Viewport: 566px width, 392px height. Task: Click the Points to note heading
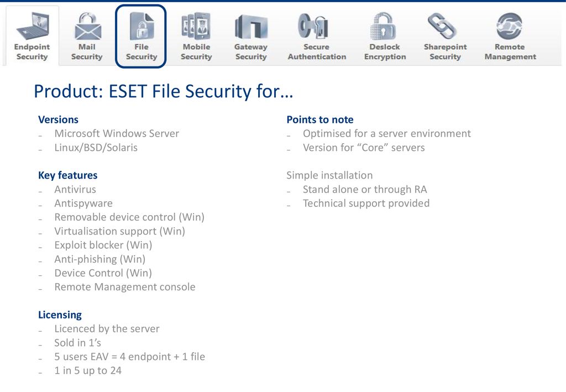click(x=320, y=119)
